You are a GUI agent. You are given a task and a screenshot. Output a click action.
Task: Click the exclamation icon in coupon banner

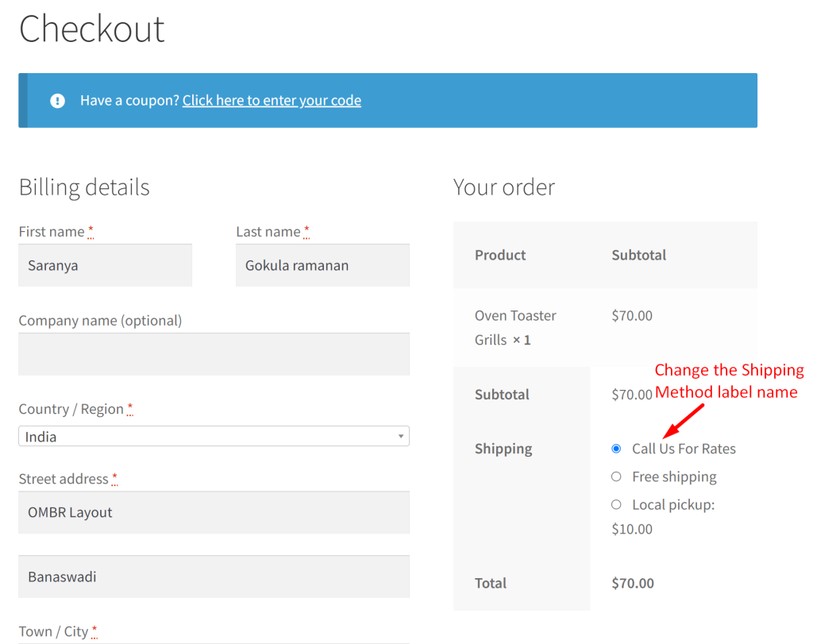coord(57,101)
